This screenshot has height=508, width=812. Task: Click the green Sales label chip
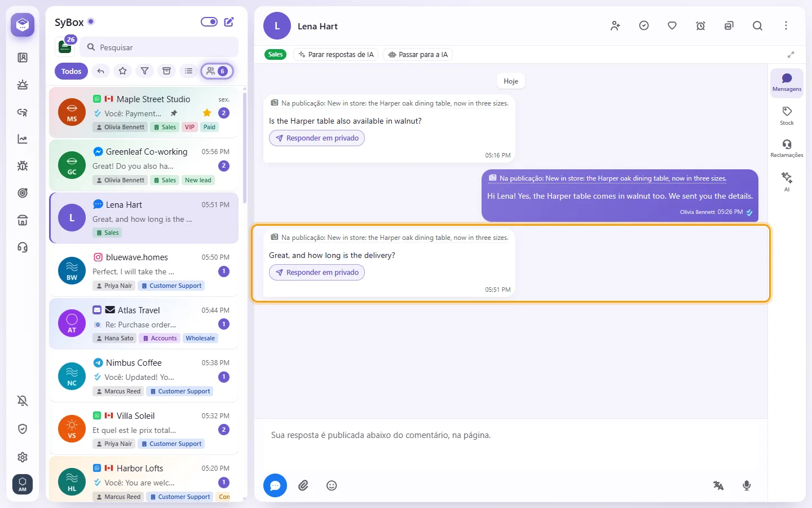pos(276,54)
